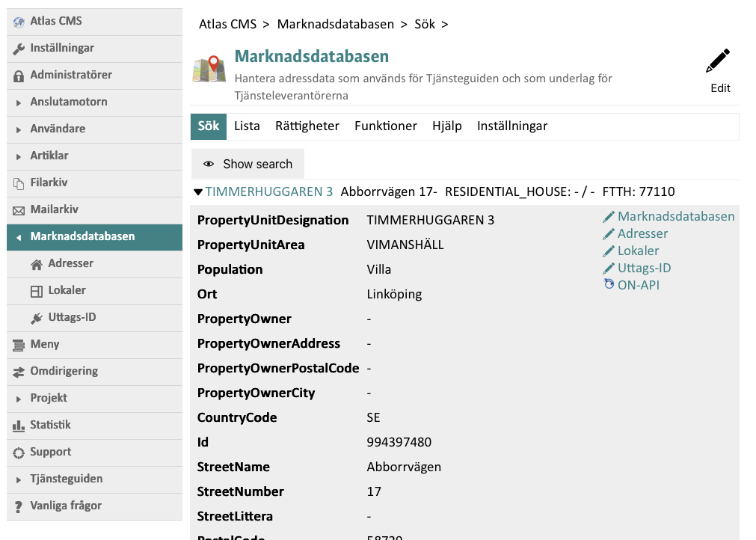Open the Lokaler edit link
756x540 pixels.
coord(638,251)
